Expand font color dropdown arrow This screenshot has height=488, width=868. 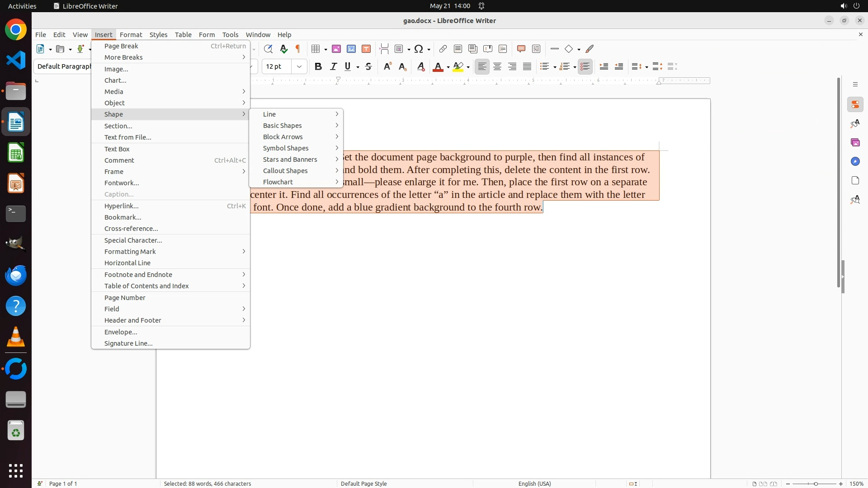pyautogui.click(x=448, y=67)
